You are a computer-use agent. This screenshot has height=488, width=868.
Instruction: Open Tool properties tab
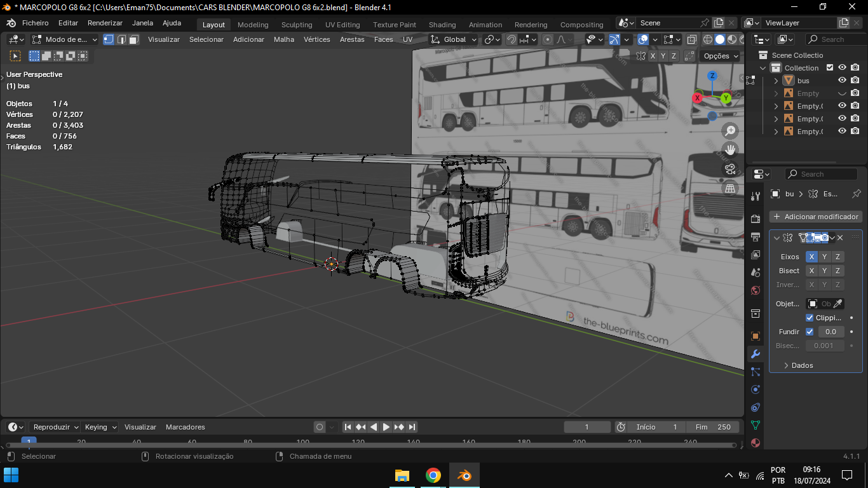point(756,196)
